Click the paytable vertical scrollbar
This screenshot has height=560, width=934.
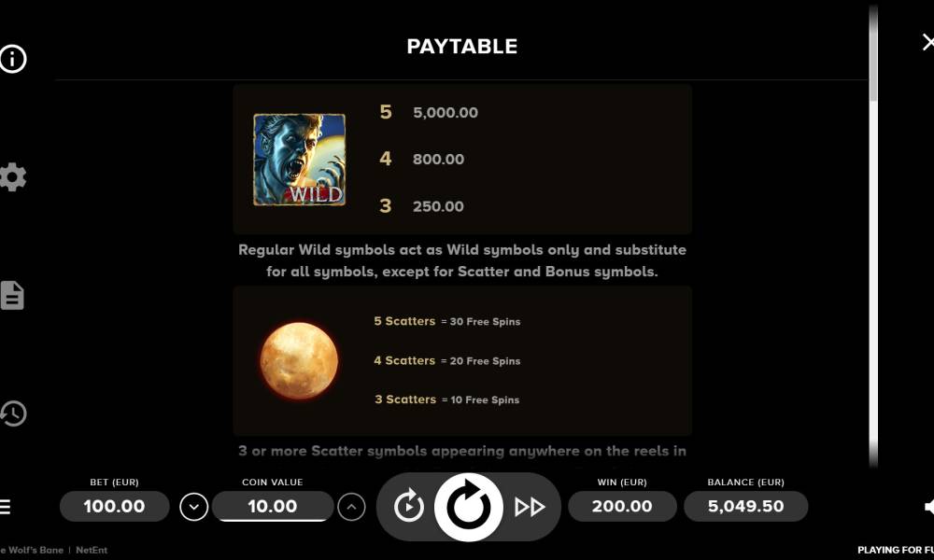873,235
